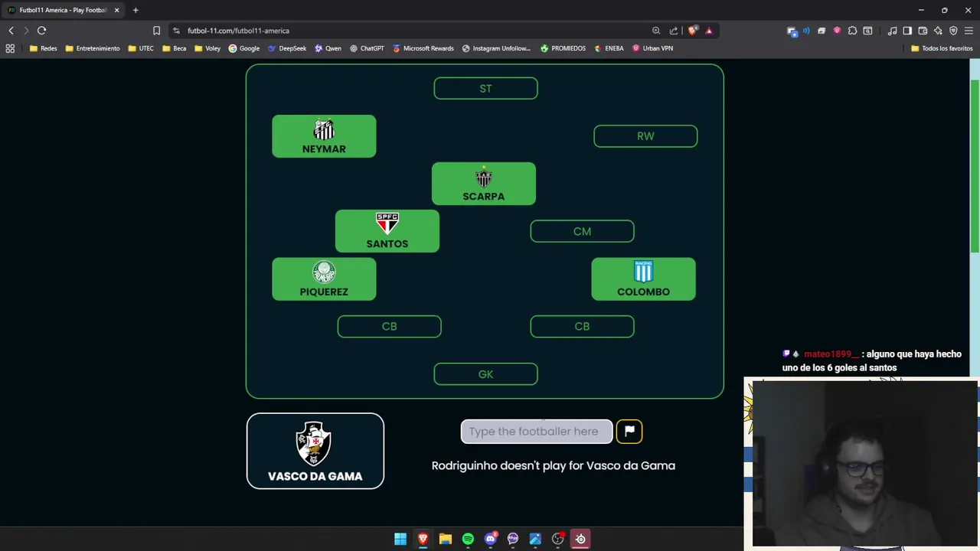Open the UTEC bookmark folder
This screenshot has width=980, height=551.
pos(141,48)
